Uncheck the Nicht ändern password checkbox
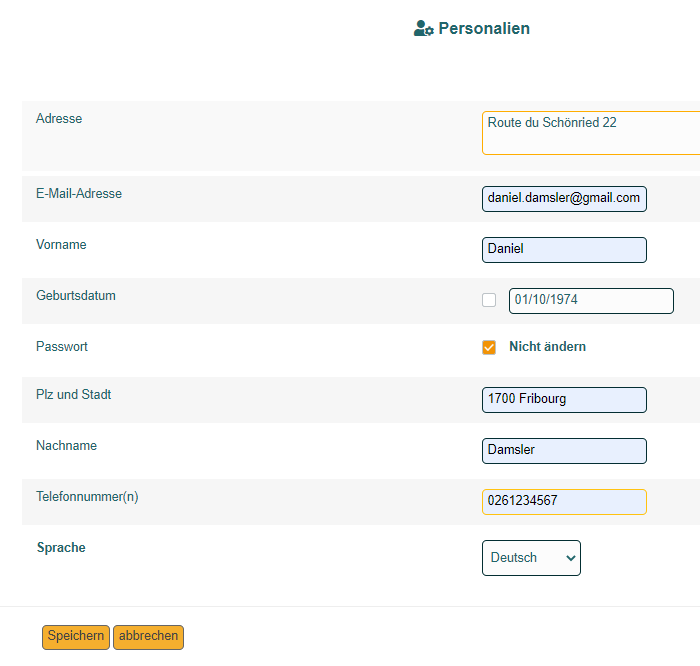 489,347
